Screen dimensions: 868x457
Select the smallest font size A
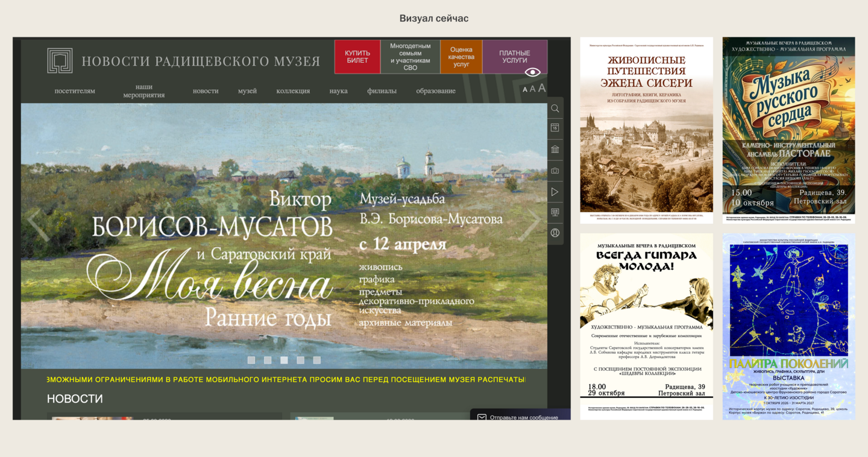pyautogui.click(x=525, y=90)
